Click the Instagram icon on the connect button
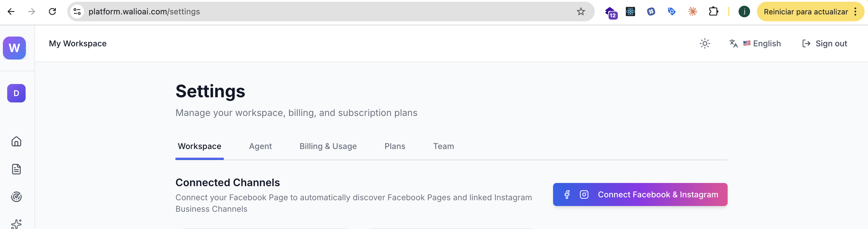 pyautogui.click(x=584, y=194)
